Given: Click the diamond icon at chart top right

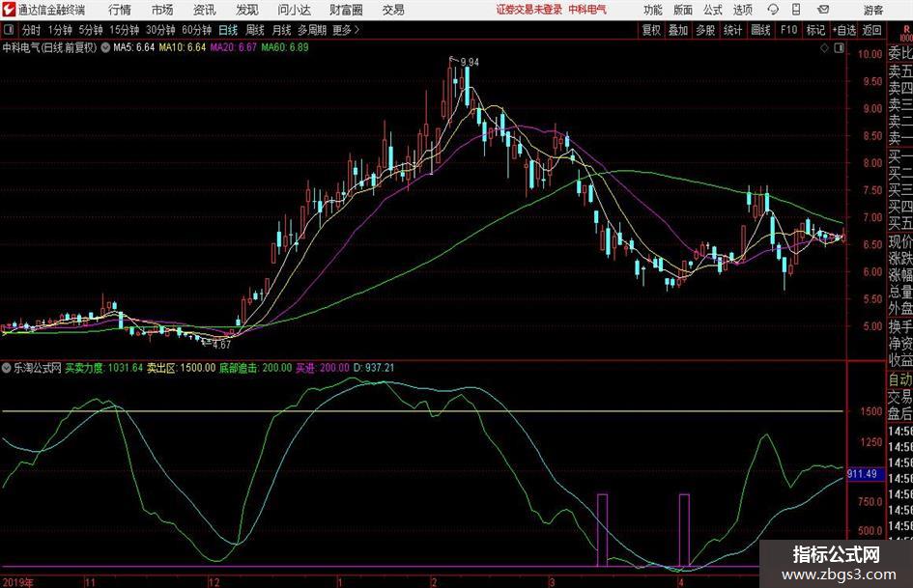Looking at the screenshot, I should (x=824, y=48).
